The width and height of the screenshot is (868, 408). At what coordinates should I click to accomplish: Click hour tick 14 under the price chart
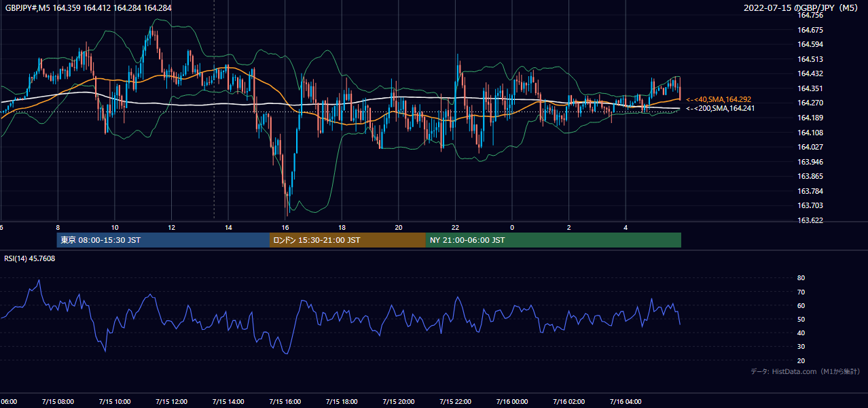(228, 227)
